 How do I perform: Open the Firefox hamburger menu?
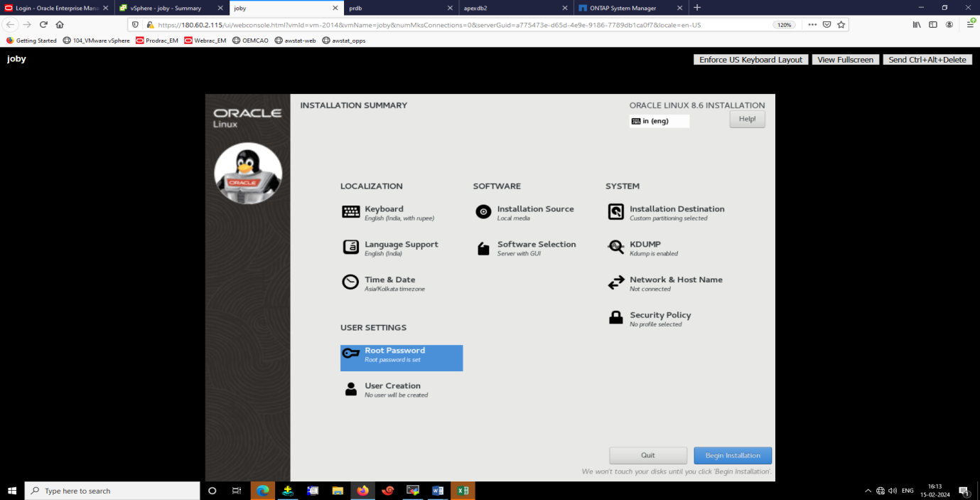(x=970, y=24)
